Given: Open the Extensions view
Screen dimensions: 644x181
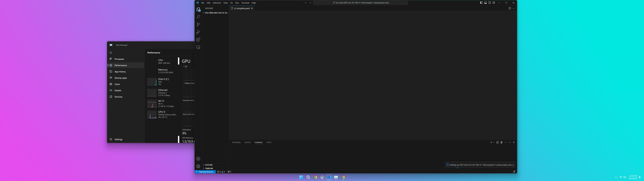Looking at the screenshot, I should coord(198,39).
